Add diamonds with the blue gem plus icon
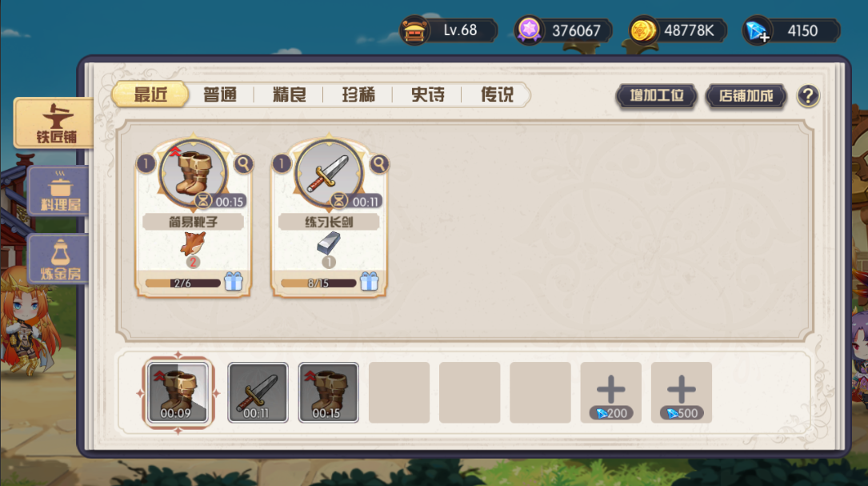Screen dimensions: 868x486 pyautogui.click(x=757, y=30)
